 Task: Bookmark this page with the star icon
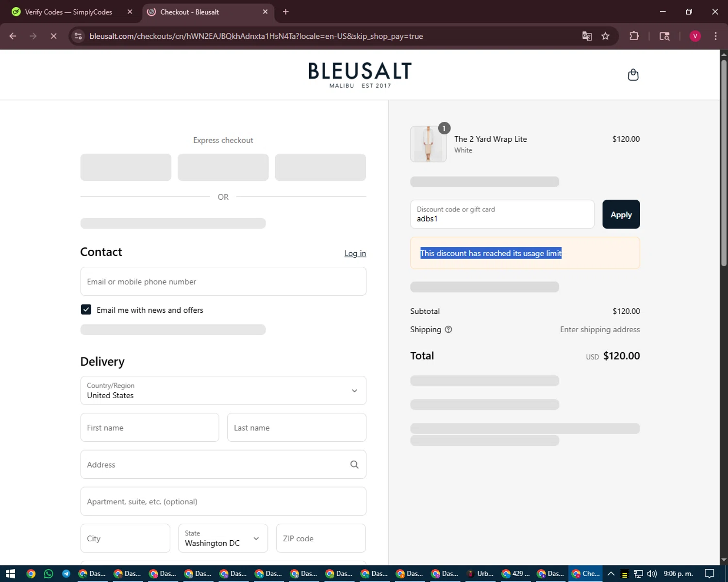coord(605,36)
